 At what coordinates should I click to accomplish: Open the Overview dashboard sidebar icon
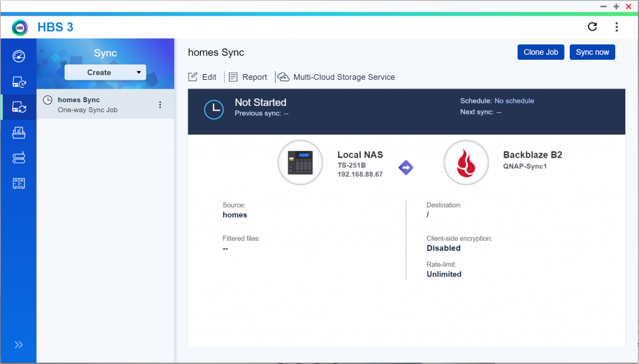(x=19, y=56)
